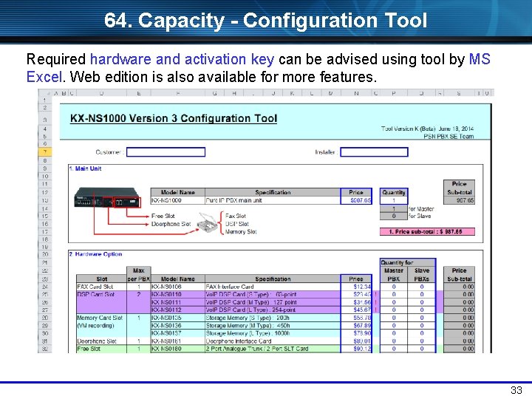Click the $12.34 price cell
This screenshot has height=399, width=532.
click(x=356, y=287)
